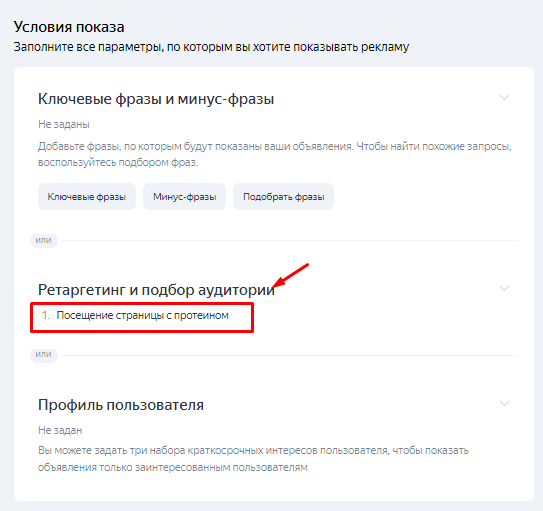Open the Минус-фразы button

(185, 197)
